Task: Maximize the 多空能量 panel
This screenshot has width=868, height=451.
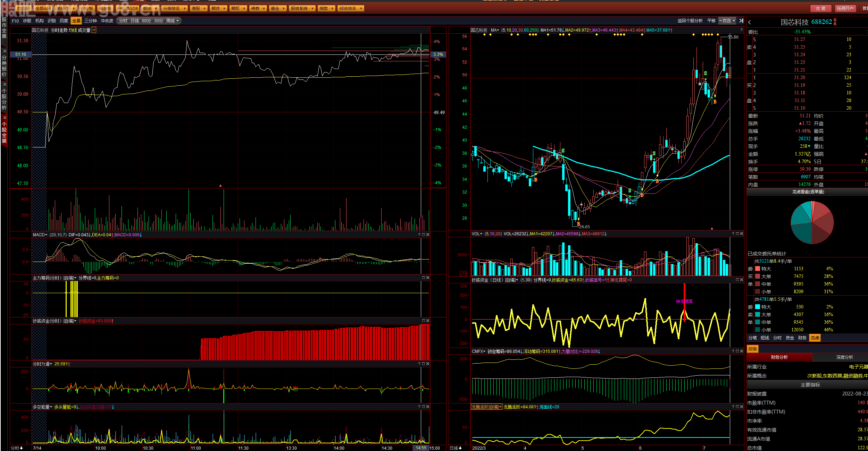Action: 424,407
